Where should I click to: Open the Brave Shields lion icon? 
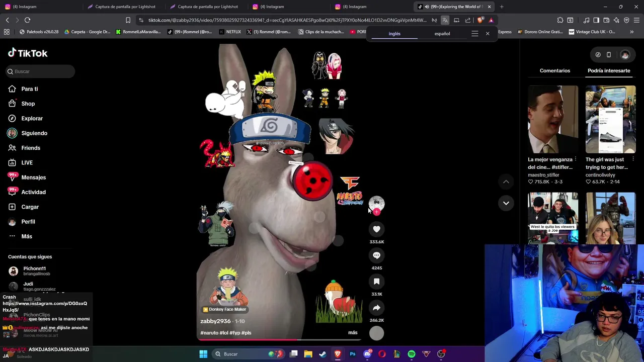[480, 20]
